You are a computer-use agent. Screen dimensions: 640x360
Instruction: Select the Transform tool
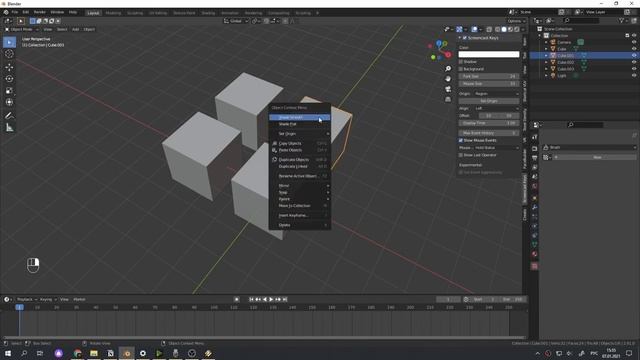click(x=9, y=102)
